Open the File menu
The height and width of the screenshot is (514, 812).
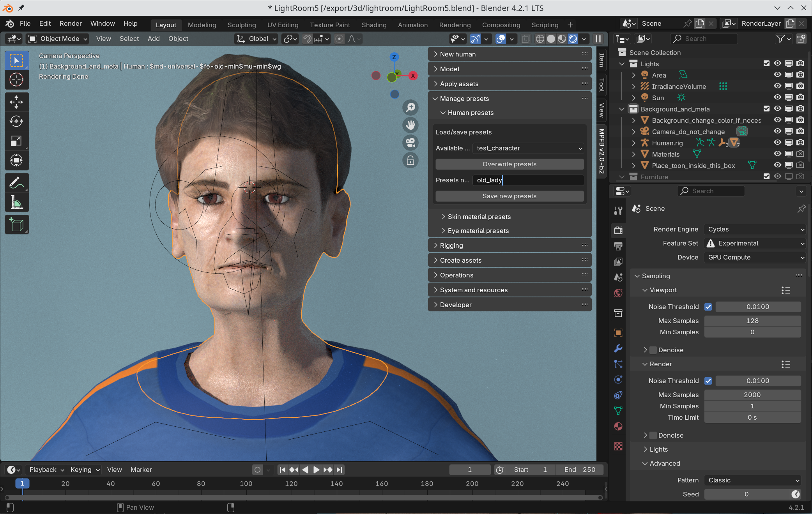[25, 23]
